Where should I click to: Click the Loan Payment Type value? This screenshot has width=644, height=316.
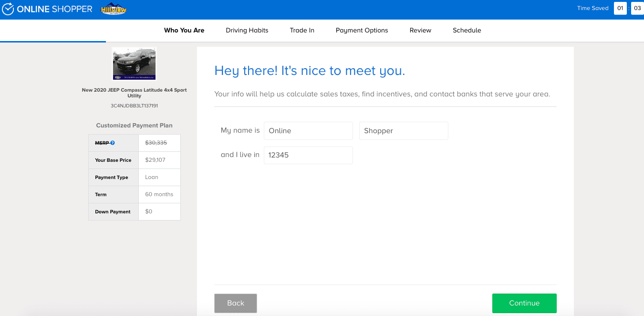[x=152, y=177]
